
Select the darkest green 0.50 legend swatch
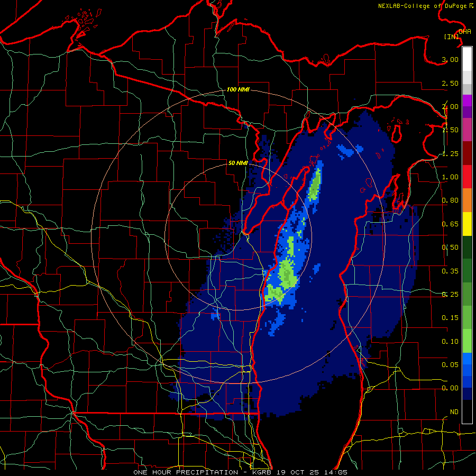click(x=467, y=247)
